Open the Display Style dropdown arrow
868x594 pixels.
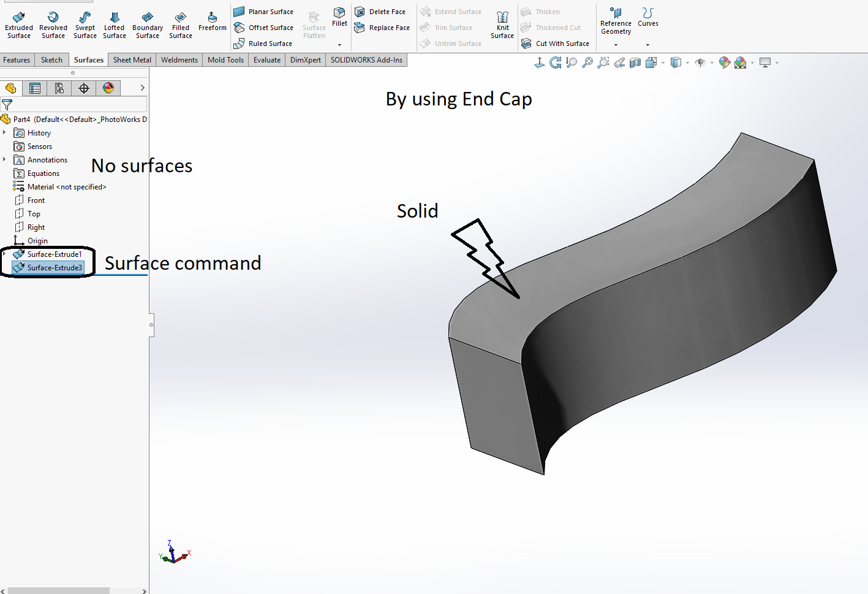tap(687, 62)
